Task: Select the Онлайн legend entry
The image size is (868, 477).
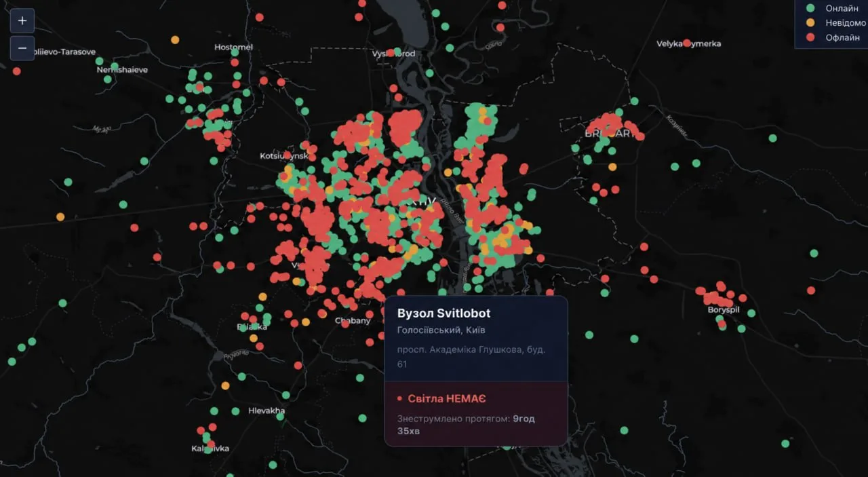Action: pyautogui.click(x=834, y=8)
